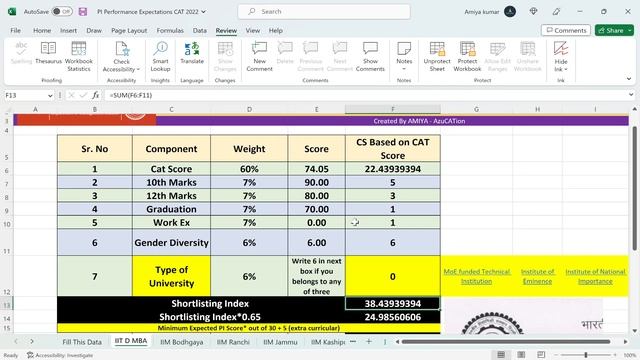Screen dimensions: 640x360
Task: Switch to Page Layout view icon
Action: point(521,355)
